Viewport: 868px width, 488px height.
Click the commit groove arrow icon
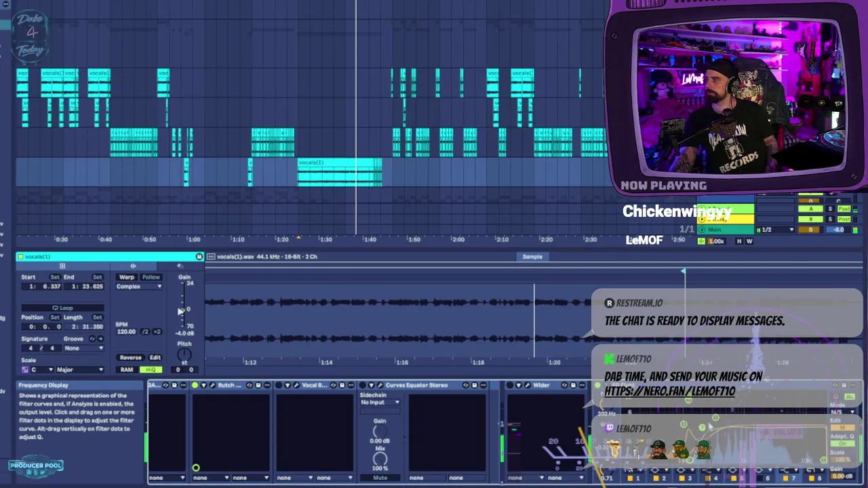point(100,339)
